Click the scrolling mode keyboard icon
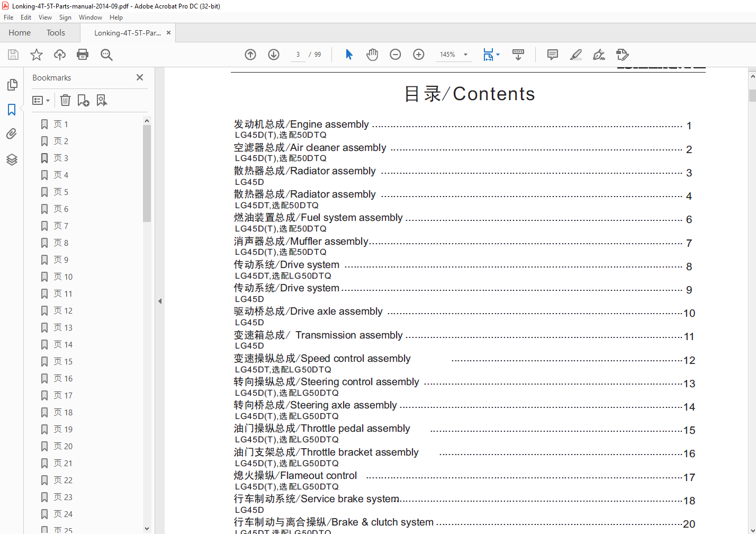Screen dimensions: 756x534 (x=518, y=55)
